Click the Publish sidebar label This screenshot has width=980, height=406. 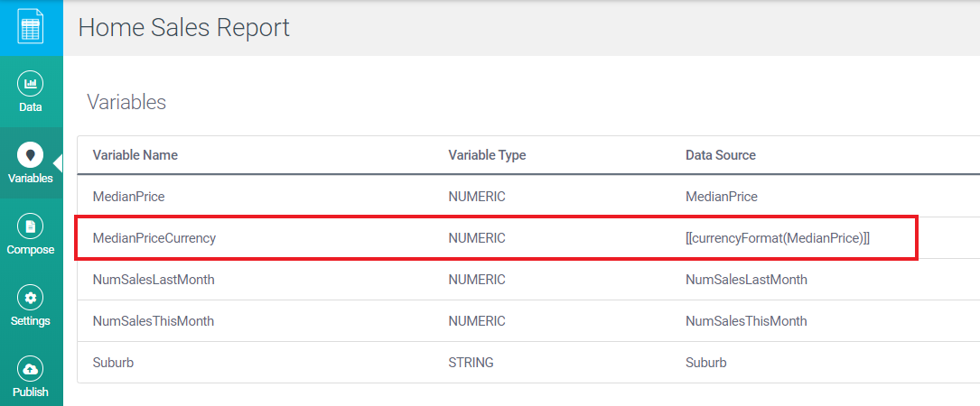click(31, 392)
